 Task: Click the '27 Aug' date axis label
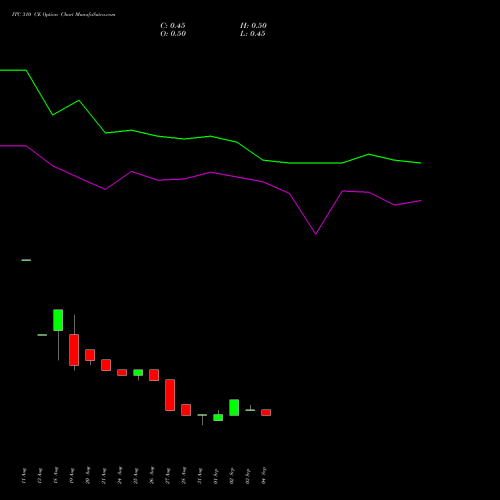pos(168,476)
